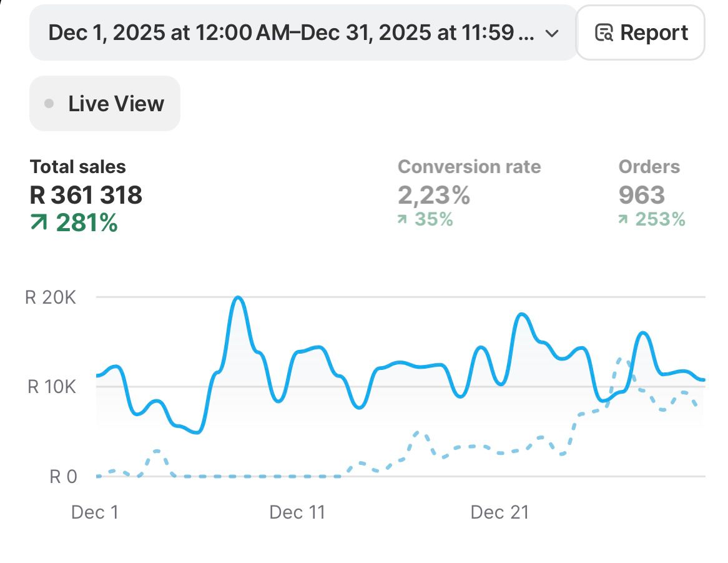Click the dotted comparison line's highest peak
This screenshot has width=728, height=563.
coord(619,359)
